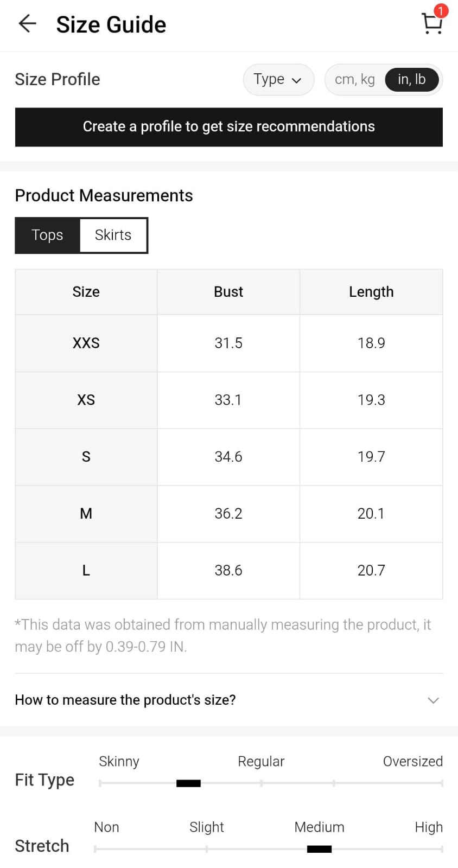Tap the back arrow icon
This screenshot has width=458, height=868.
[27, 24]
